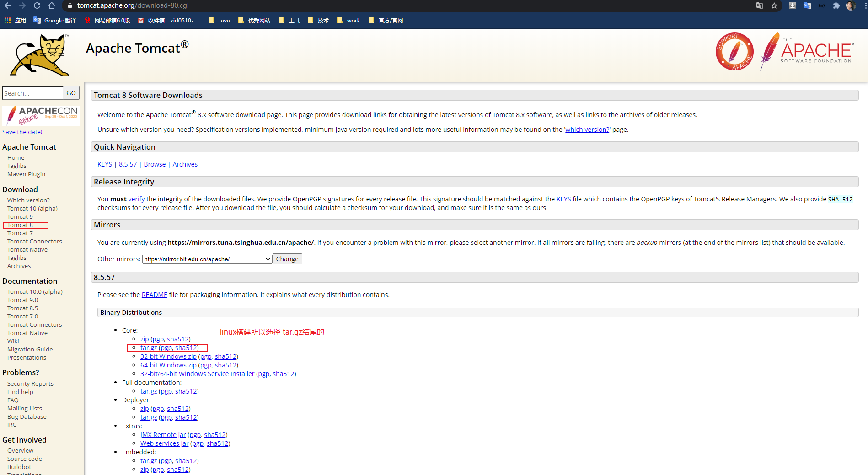This screenshot has height=475, width=868.
Task: Open Home in Apache Tomcat sidebar
Action: pos(16,157)
